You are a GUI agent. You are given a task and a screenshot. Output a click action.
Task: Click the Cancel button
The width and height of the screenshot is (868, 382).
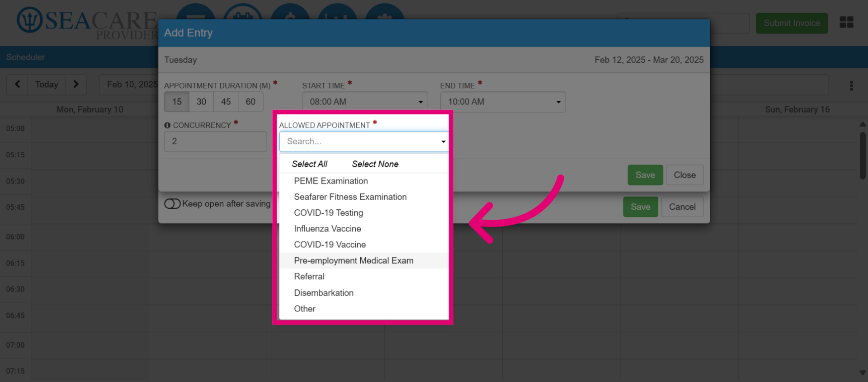coord(682,207)
